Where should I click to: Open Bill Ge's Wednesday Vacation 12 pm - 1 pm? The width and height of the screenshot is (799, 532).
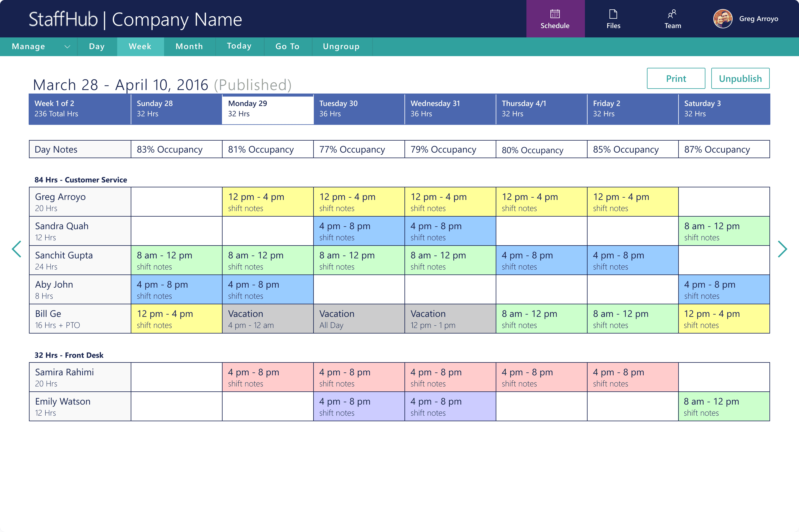click(x=450, y=319)
